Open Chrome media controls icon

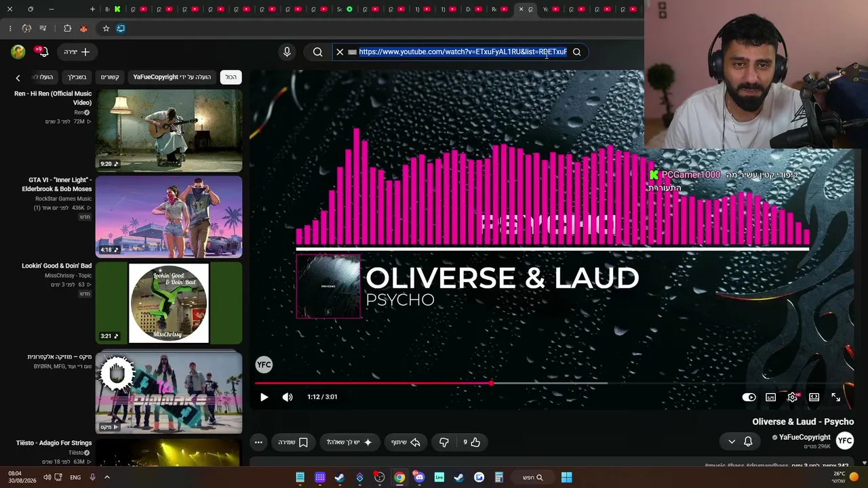(43, 28)
